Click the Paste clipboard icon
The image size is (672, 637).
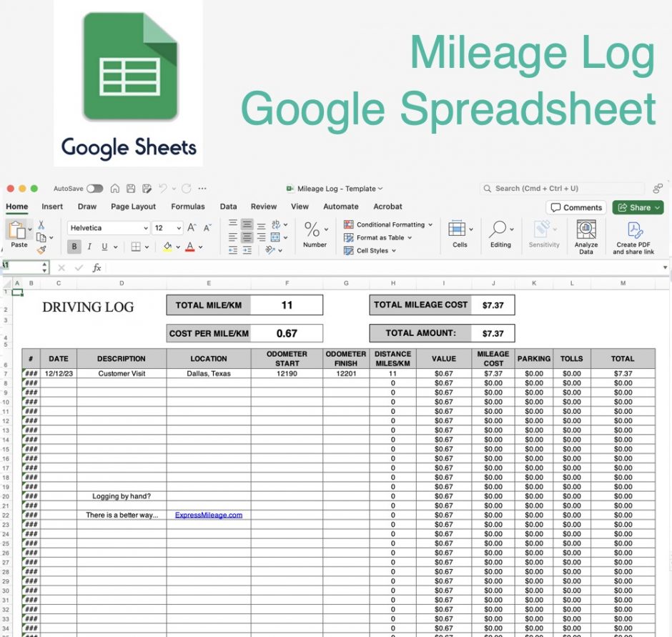point(16,230)
